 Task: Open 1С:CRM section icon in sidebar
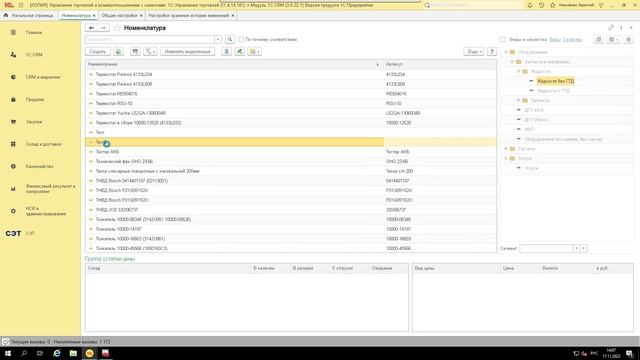tap(13, 55)
